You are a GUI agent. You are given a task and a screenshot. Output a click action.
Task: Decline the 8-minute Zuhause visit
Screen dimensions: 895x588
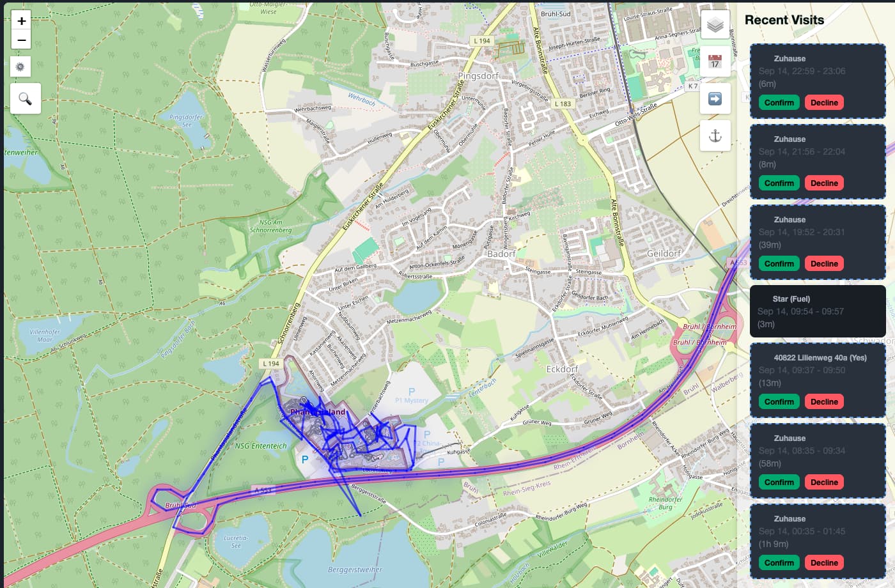coord(824,183)
